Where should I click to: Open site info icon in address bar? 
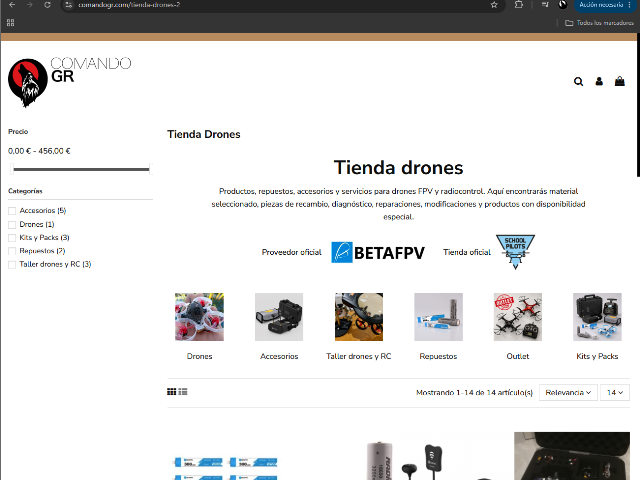(x=69, y=5)
